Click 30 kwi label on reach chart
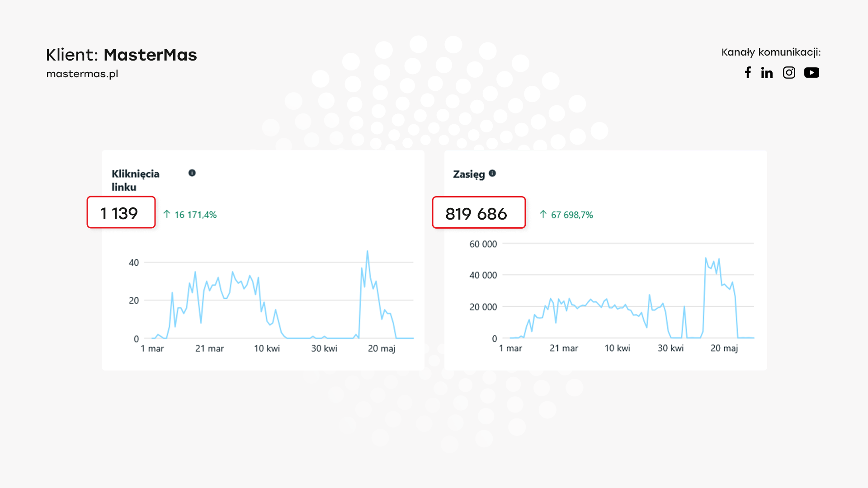Screen dimensions: 868x488 click(x=670, y=348)
